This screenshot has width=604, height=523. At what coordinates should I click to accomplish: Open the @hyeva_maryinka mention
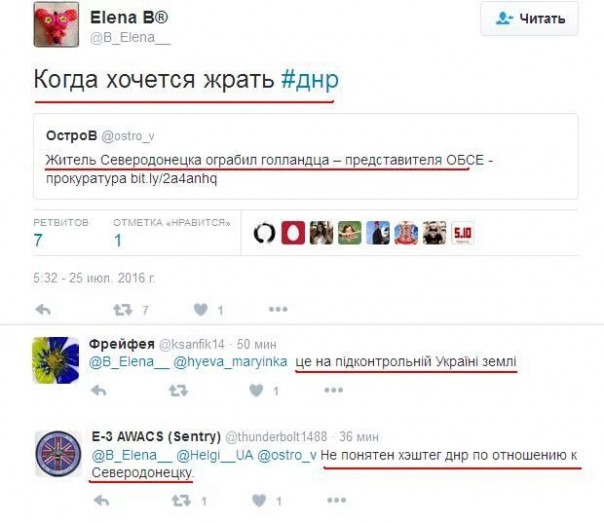pyautogui.click(x=230, y=362)
